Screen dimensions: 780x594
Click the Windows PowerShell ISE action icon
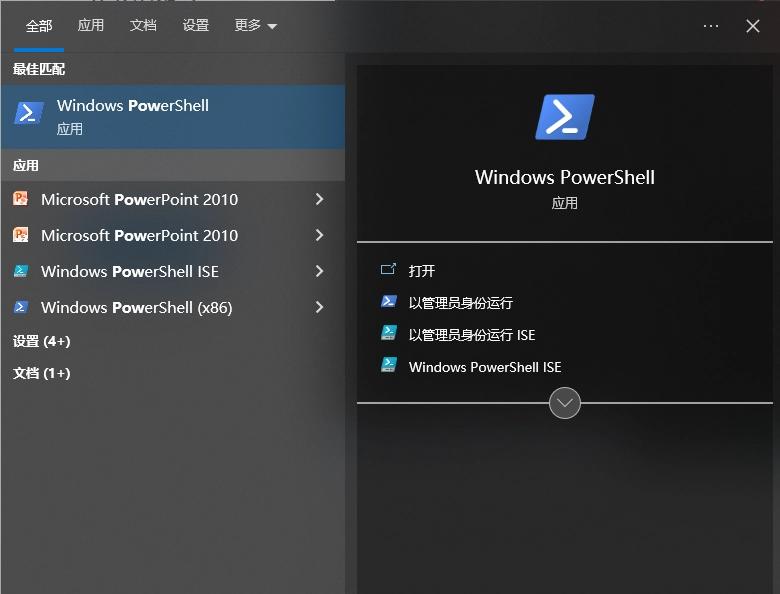click(x=389, y=366)
